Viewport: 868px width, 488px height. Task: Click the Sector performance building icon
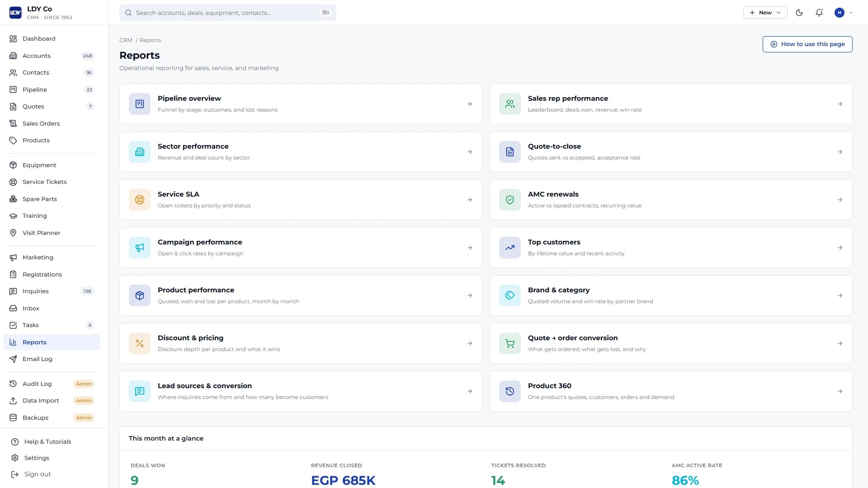point(140,152)
